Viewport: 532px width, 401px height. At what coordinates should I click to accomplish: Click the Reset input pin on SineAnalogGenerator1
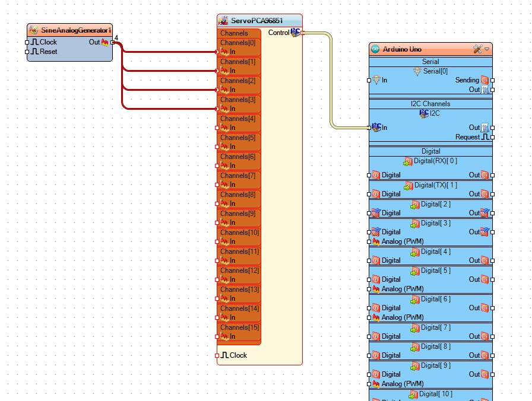(x=27, y=52)
